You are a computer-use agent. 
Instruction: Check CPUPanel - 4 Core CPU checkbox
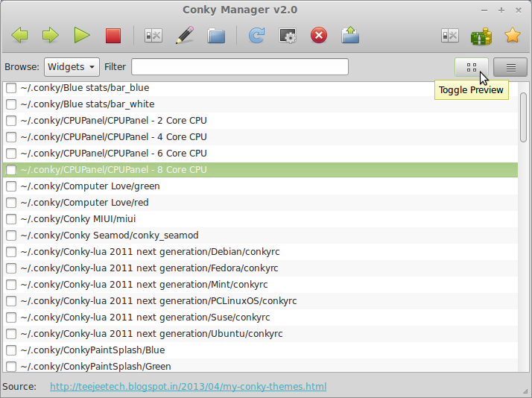pos(11,137)
